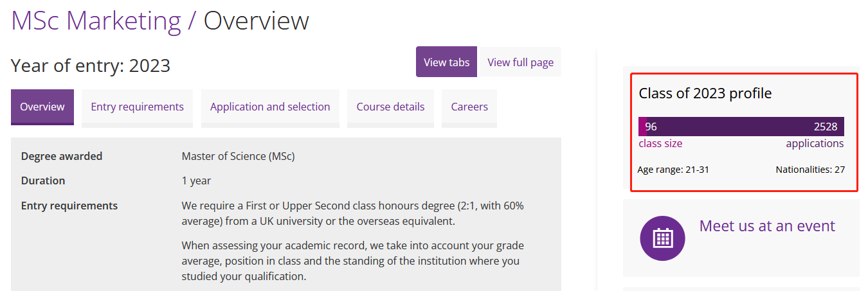This screenshot has width=868, height=291.
Task: Open the MSc Marketing title link
Action: tap(96, 21)
